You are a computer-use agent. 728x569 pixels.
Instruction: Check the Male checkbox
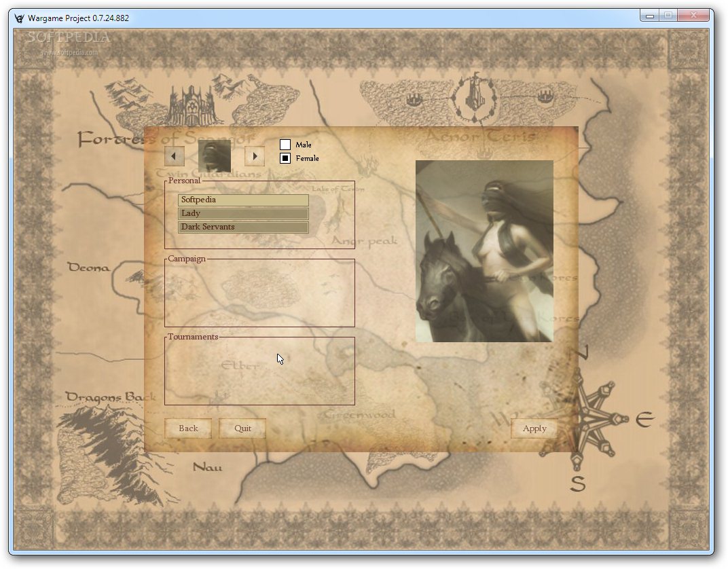pos(285,145)
